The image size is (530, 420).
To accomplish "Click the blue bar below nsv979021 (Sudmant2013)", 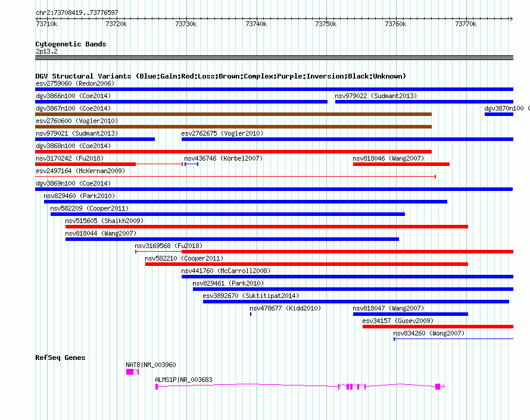I will [95, 139].
